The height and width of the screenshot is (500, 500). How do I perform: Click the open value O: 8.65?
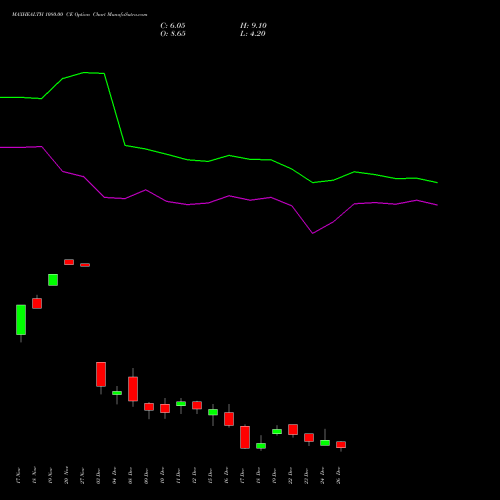[173, 34]
